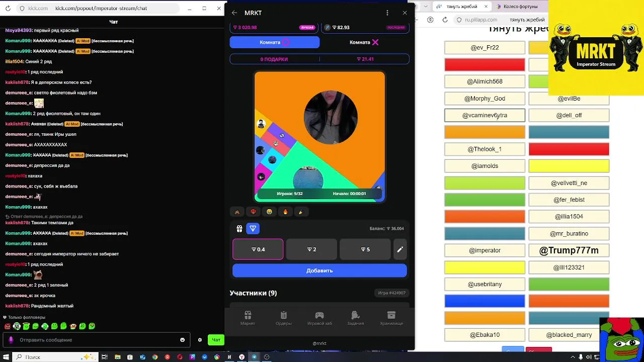The width and height of the screenshot is (644, 362).
Task: Choose the 5 TON bet amount
Action: (365, 249)
